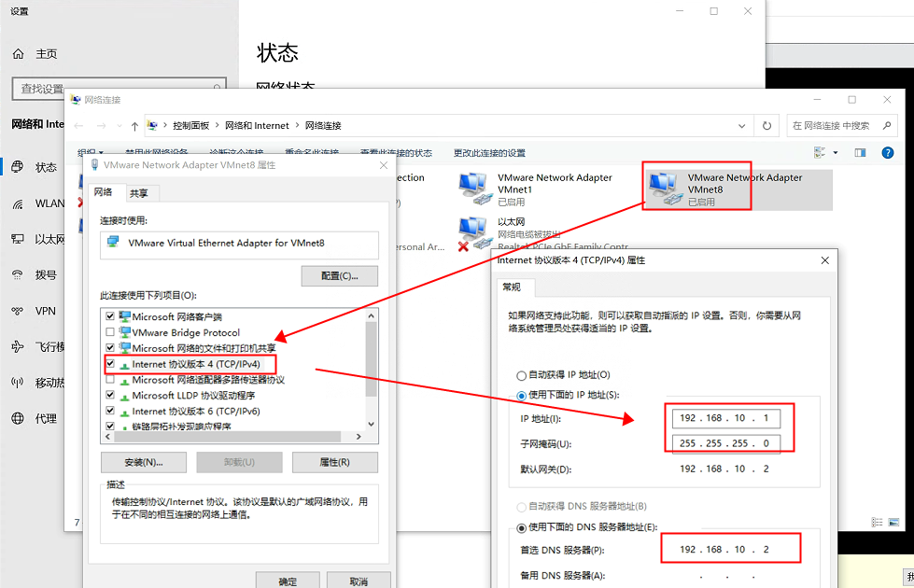Click the Home icon in Settings sidebar

tap(18, 53)
